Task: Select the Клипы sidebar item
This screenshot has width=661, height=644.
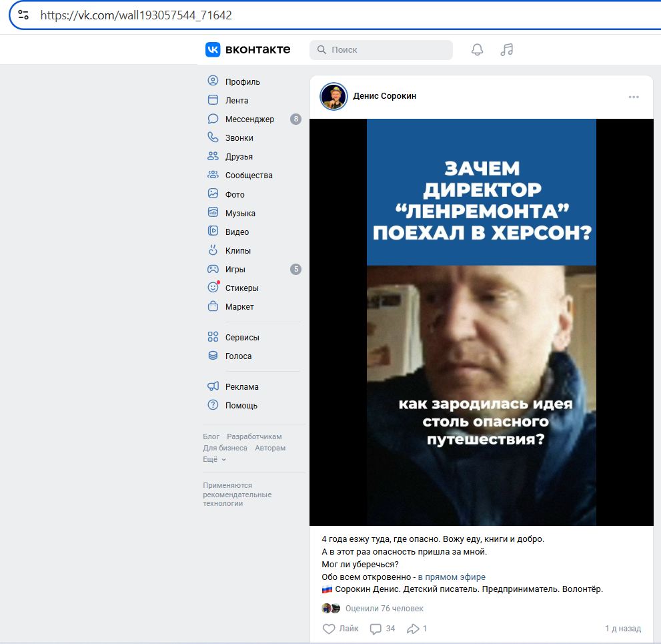Action: [x=239, y=250]
